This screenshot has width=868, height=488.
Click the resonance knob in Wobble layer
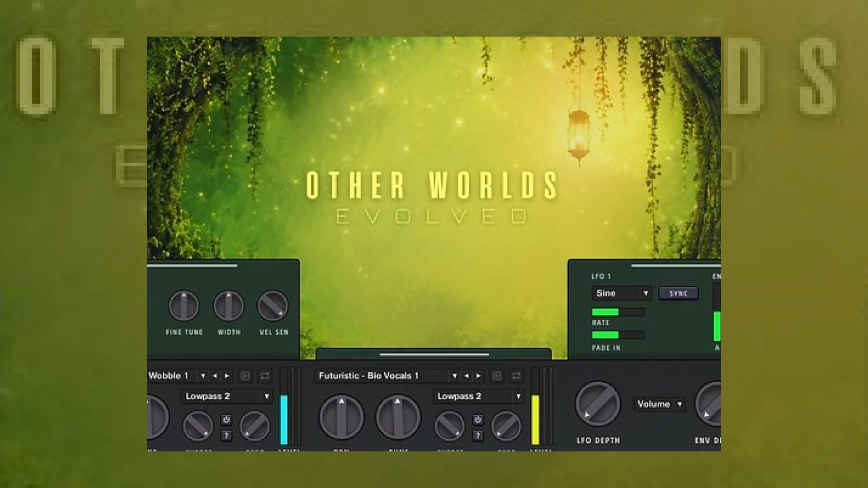click(x=255, y=426)
